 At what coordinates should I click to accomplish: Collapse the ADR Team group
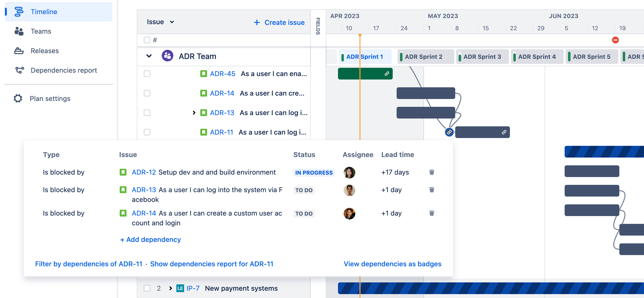pyautogui.click(x=149, y=56)
